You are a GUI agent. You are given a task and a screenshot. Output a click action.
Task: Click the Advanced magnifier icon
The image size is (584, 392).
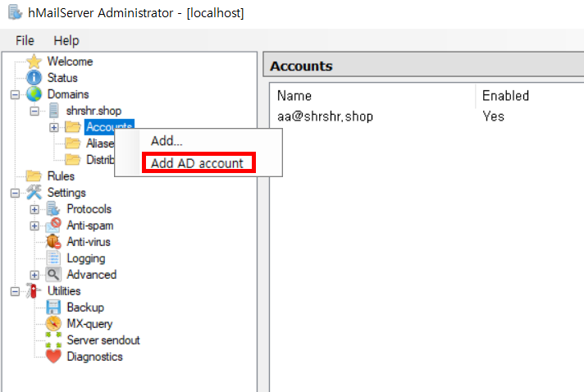point(53,275)
